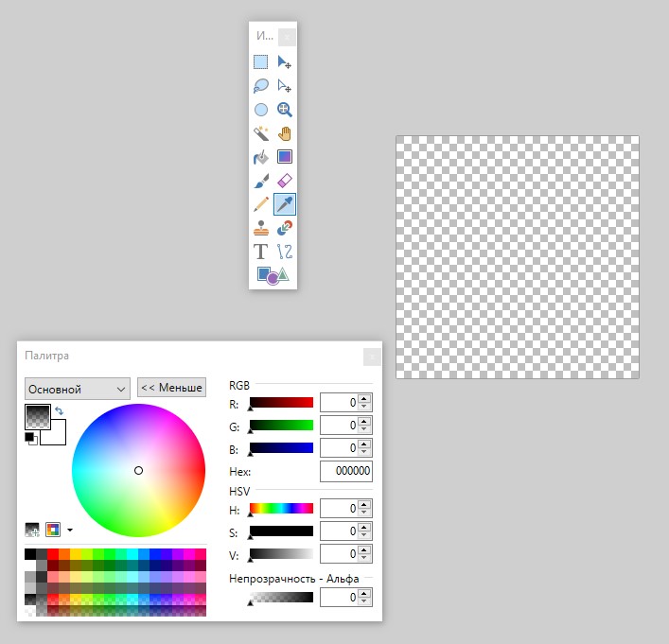Select the Rectangle Select tool
The height and width of the screenshot is (644, 669).
(260, 61)
